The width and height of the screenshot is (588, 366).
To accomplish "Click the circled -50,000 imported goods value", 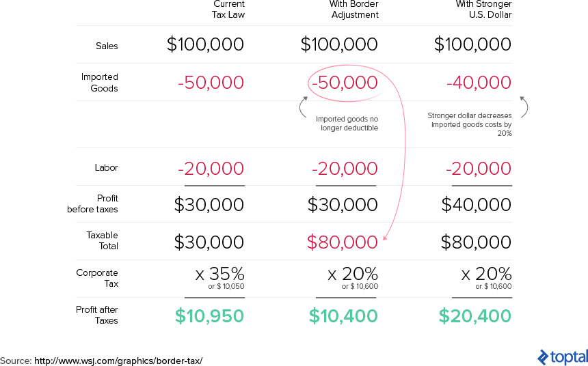I will pyautogui.click(x=345, y=83).
